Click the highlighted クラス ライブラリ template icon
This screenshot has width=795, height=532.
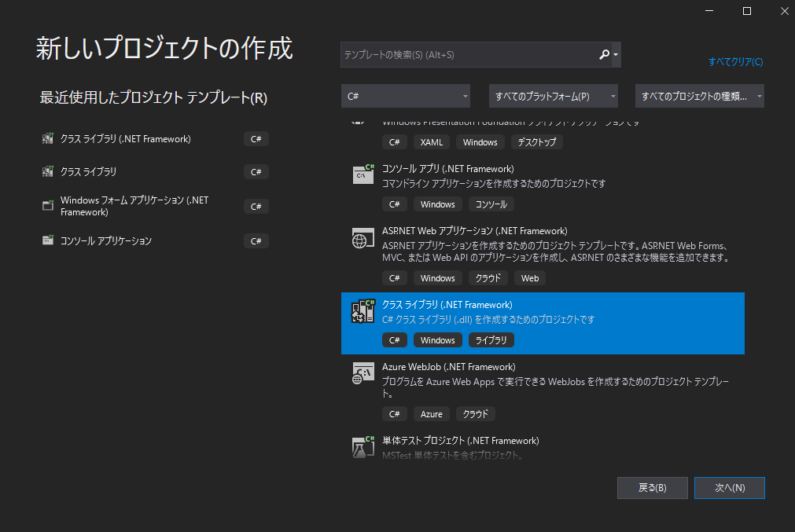(363, 310)
